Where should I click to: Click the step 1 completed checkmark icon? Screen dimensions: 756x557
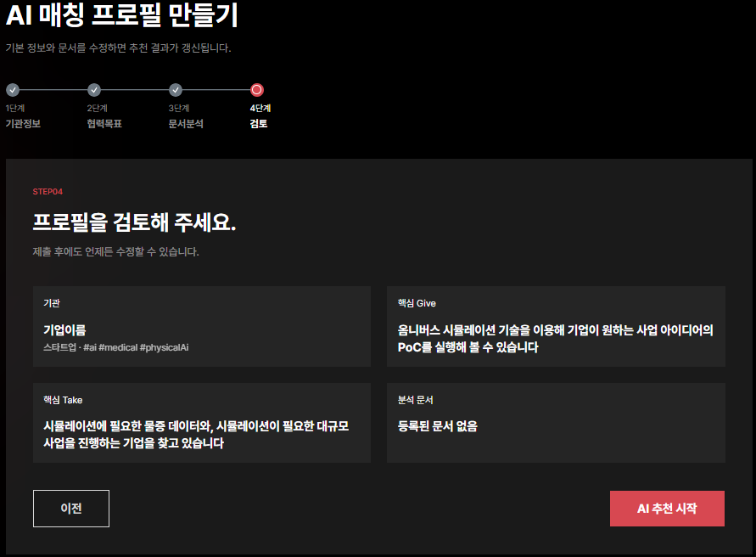(13, 90)
